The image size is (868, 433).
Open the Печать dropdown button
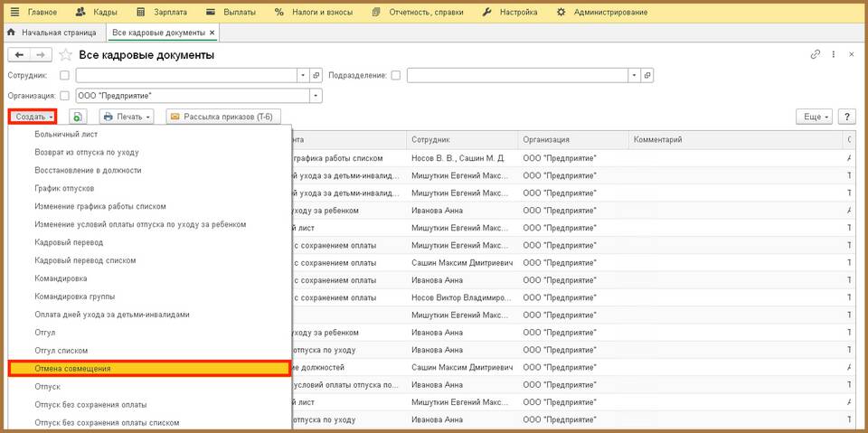pyautogui.click(x=127, y=117)
